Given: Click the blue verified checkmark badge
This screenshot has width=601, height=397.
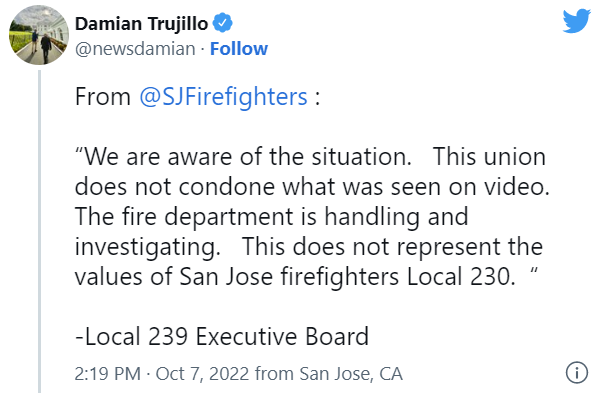Looking at the screenshot, I should pyautogui.click(x=222, y=23).
